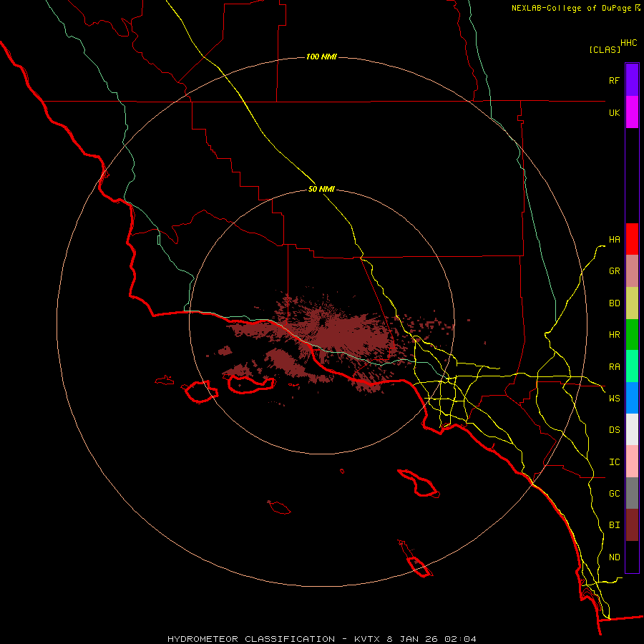
Task: Click the 100 NMI range ring label
Action: [321, 57]
